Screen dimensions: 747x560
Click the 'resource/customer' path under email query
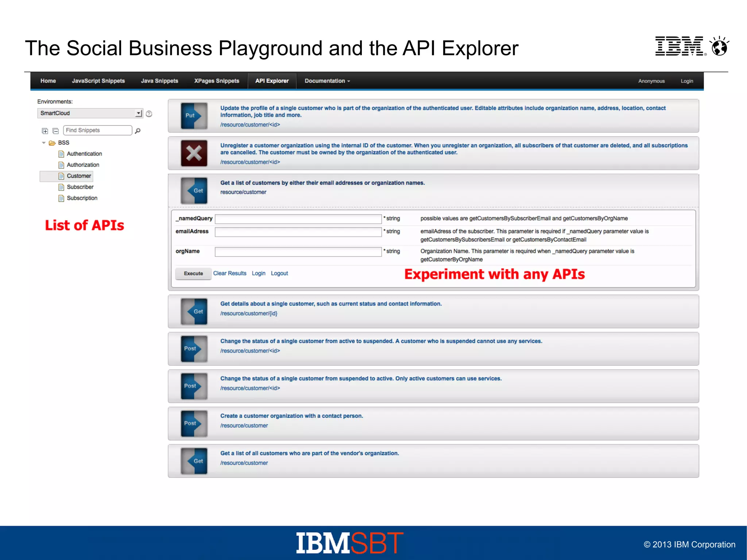[243, 192]
